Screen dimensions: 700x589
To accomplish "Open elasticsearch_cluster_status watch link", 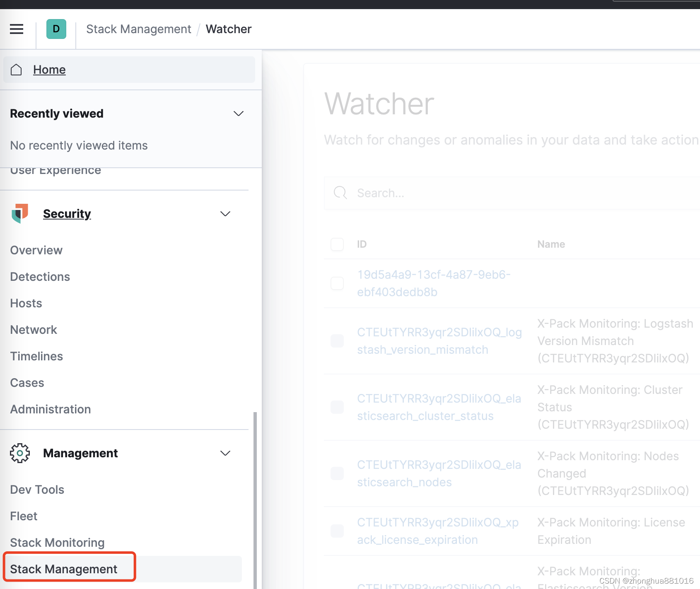I will pos(439,407).
